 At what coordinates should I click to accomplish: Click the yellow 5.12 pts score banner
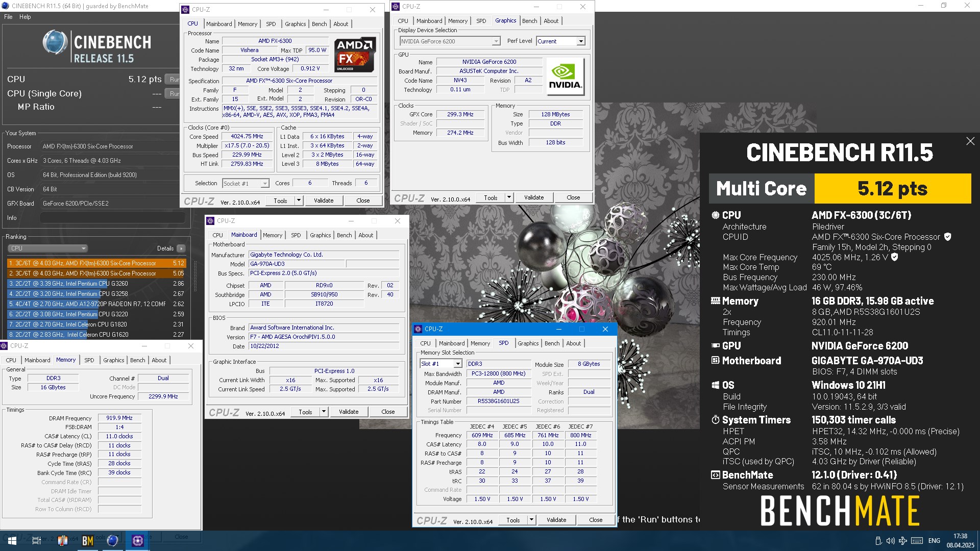click(x=892, y=189)
